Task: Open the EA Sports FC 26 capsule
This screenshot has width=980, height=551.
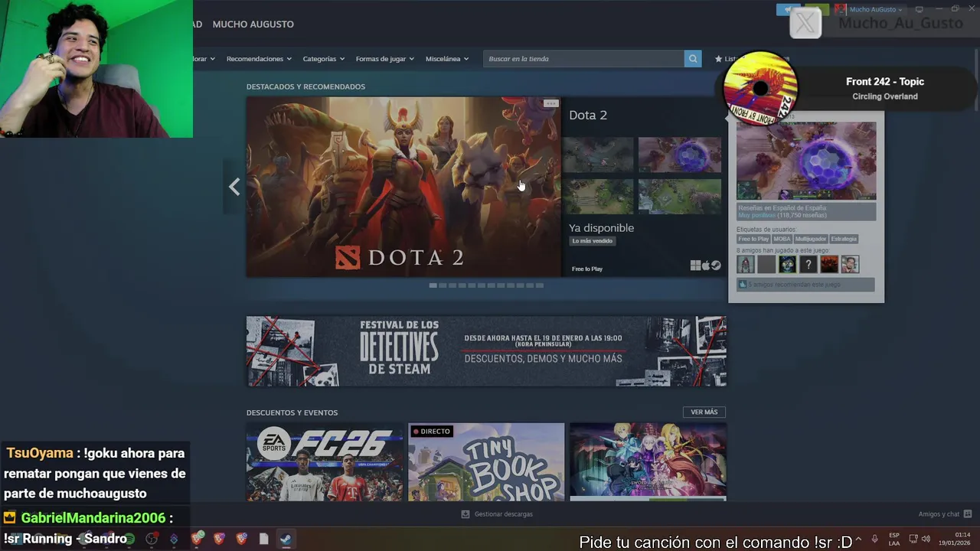Action: tap(325, 462)
